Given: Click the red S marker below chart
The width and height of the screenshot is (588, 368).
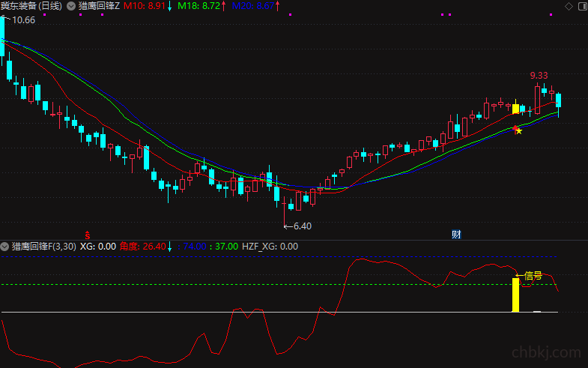Looking at the screenshot, I should [88, 235].
